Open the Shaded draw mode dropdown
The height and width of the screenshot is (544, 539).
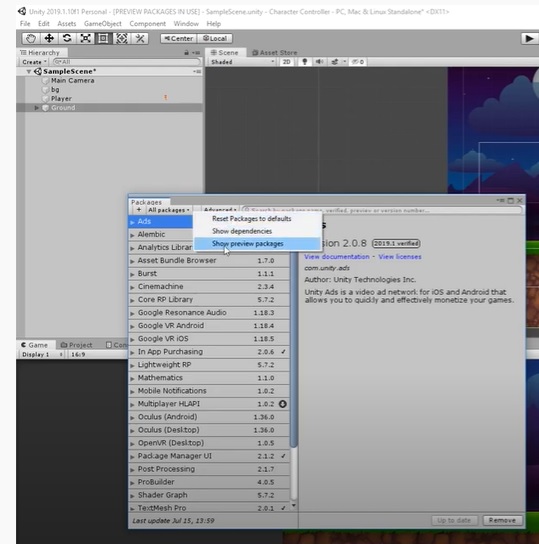242,62
